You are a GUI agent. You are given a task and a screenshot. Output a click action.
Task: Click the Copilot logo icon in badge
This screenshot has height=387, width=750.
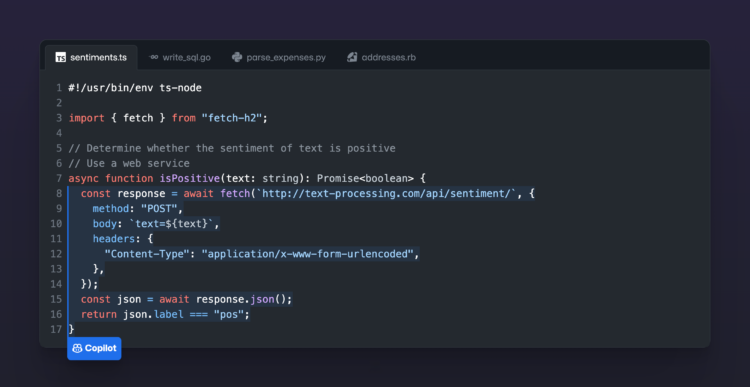(77, 348)
